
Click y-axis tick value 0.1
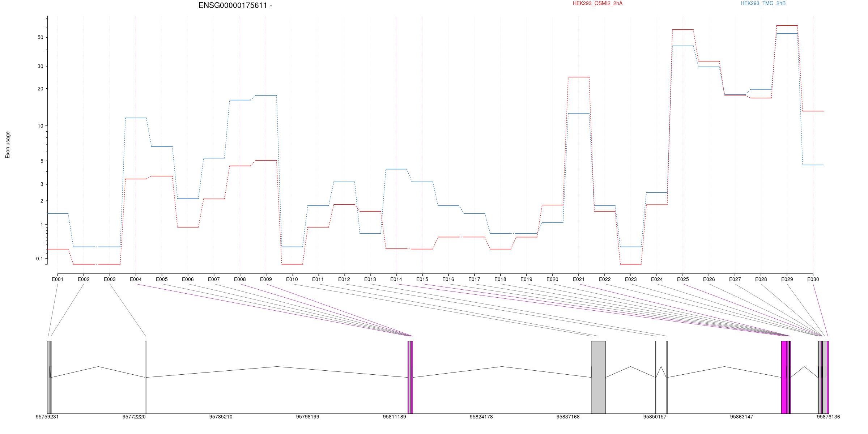coord(39,259)
